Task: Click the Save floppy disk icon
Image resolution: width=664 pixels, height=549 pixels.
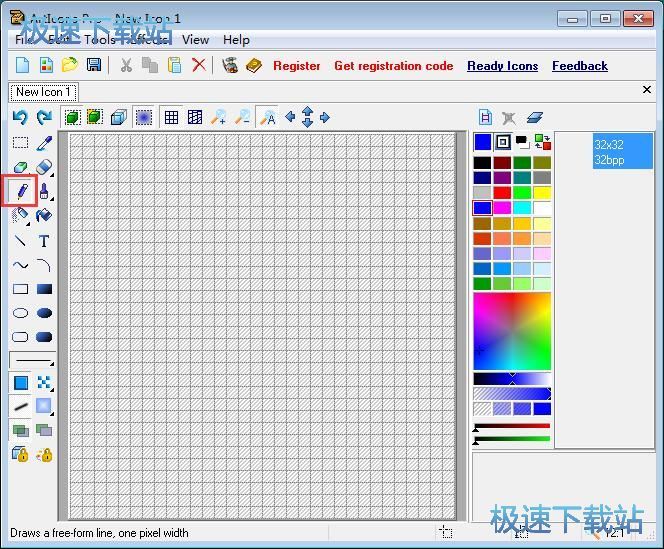Action: click(x=94, y=65)
